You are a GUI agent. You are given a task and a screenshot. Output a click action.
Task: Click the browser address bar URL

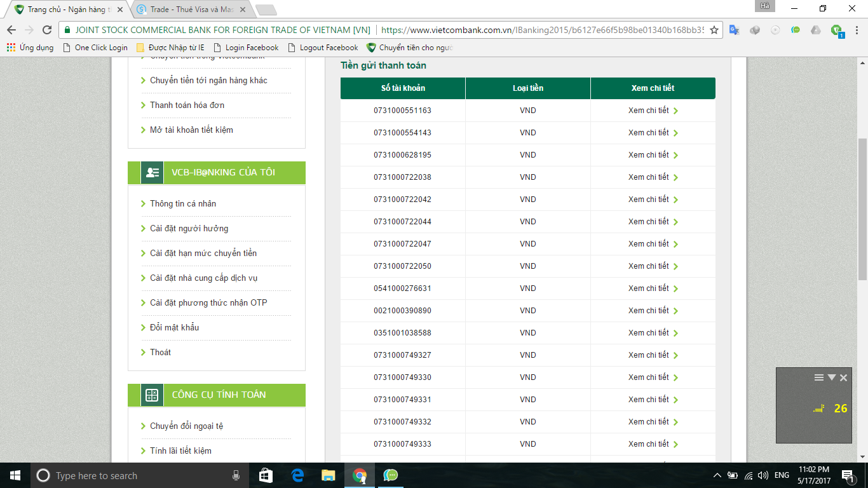coord(542,30)
